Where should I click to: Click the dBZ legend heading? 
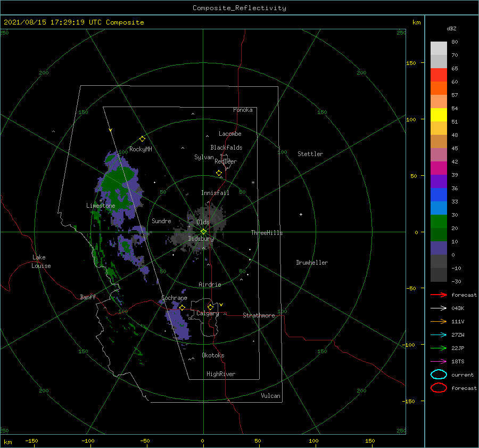pos(451,28)
